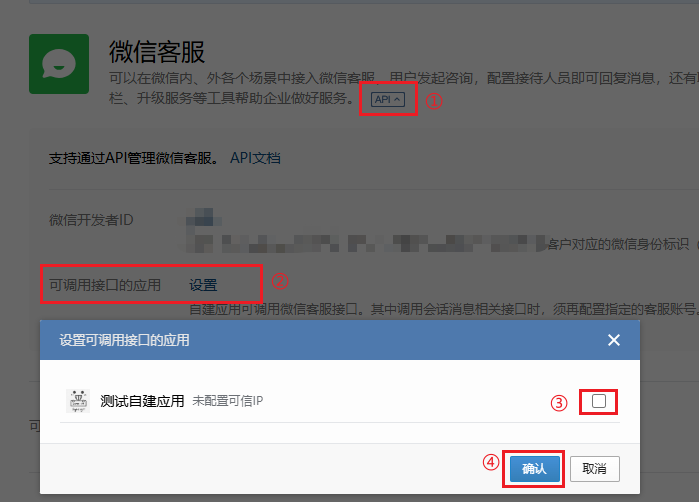Click the 微信开发者ID field label
This screenshot has width=699, height=502.
(x=91, y=220)
